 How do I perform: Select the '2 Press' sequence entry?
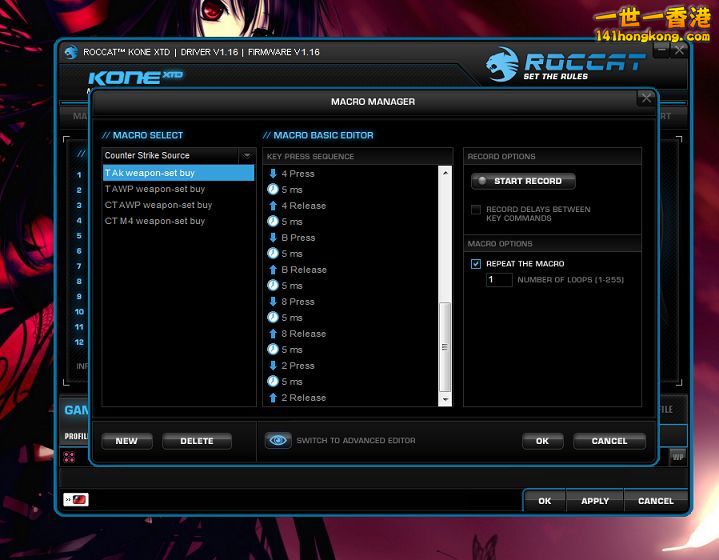pyautogui.click(x=298, y=366)
